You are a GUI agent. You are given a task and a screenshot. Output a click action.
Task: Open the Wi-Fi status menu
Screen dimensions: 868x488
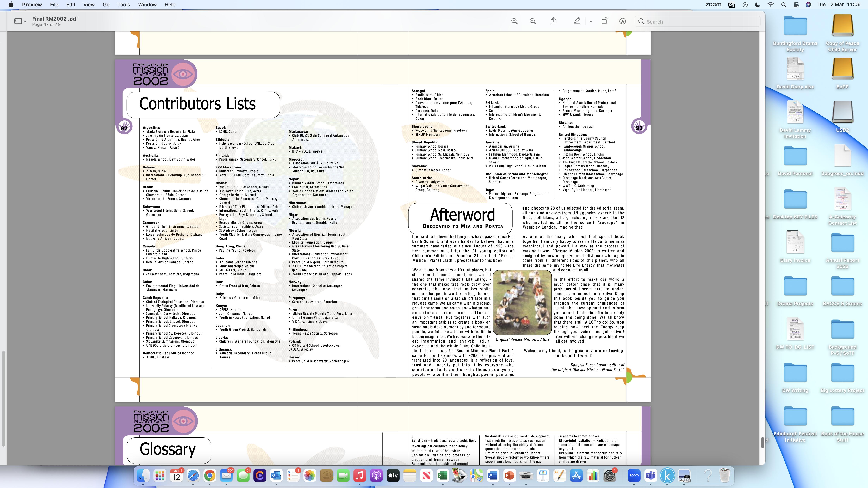click(x=771, y=5)
